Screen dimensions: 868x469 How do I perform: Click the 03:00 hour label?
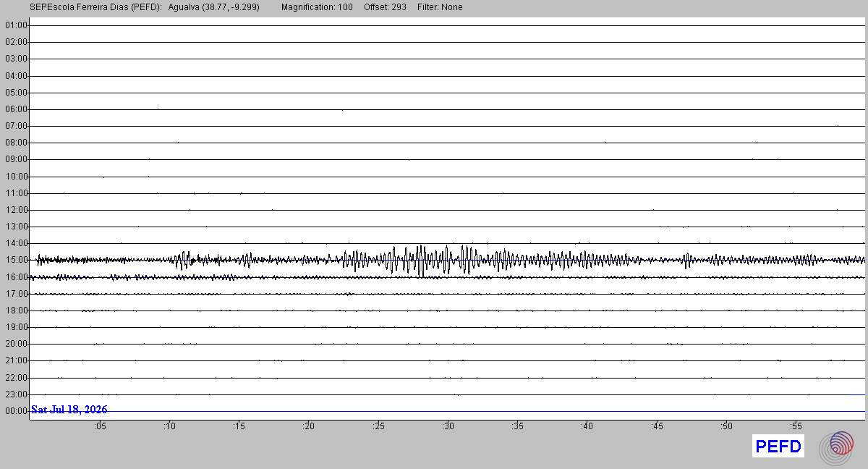16,59
